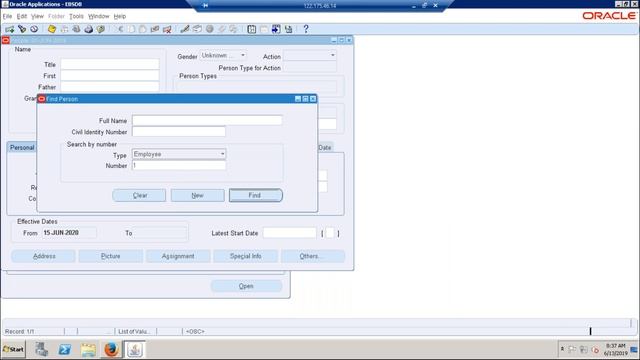Click the Translations globe icon
This screenshot has width=640, height=360.
(x=209, y=29)
